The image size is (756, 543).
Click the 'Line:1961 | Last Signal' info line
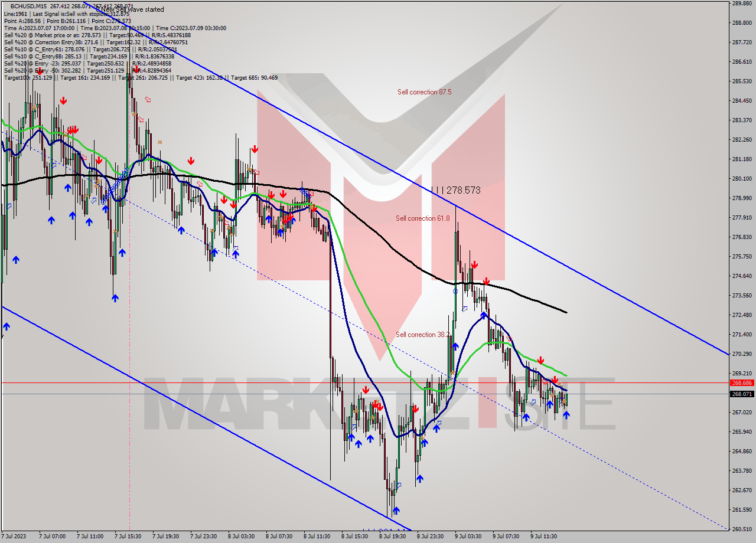coord(67,14)
